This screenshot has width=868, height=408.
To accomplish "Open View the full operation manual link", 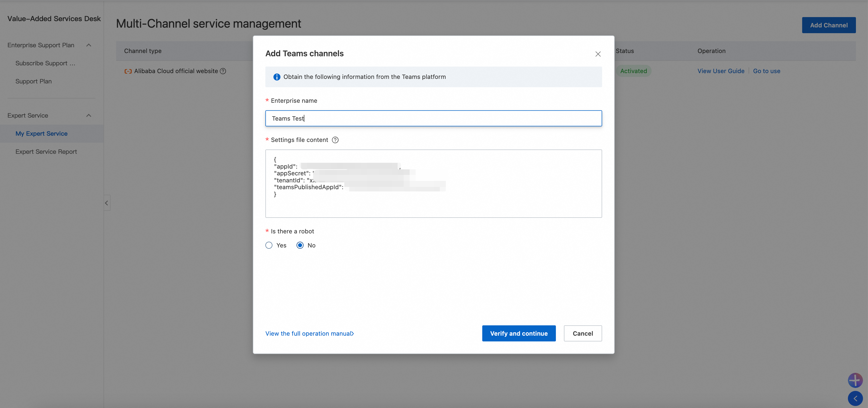I will 309,334.
